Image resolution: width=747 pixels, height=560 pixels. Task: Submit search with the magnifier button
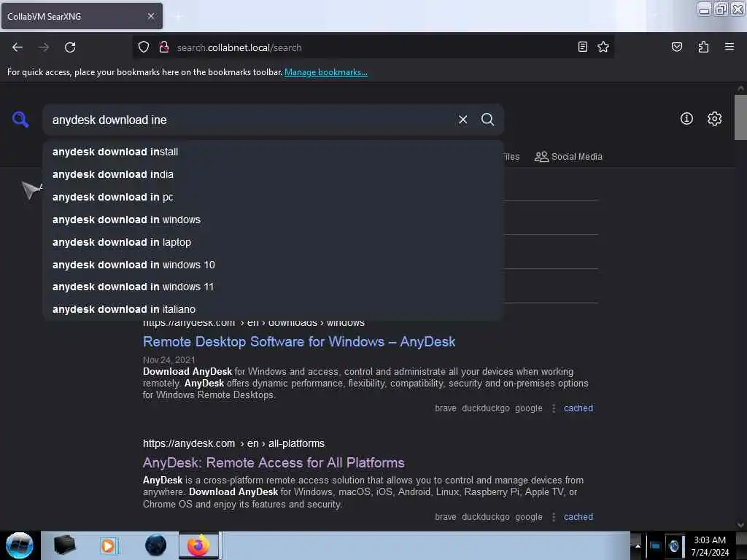pos(487,120)
